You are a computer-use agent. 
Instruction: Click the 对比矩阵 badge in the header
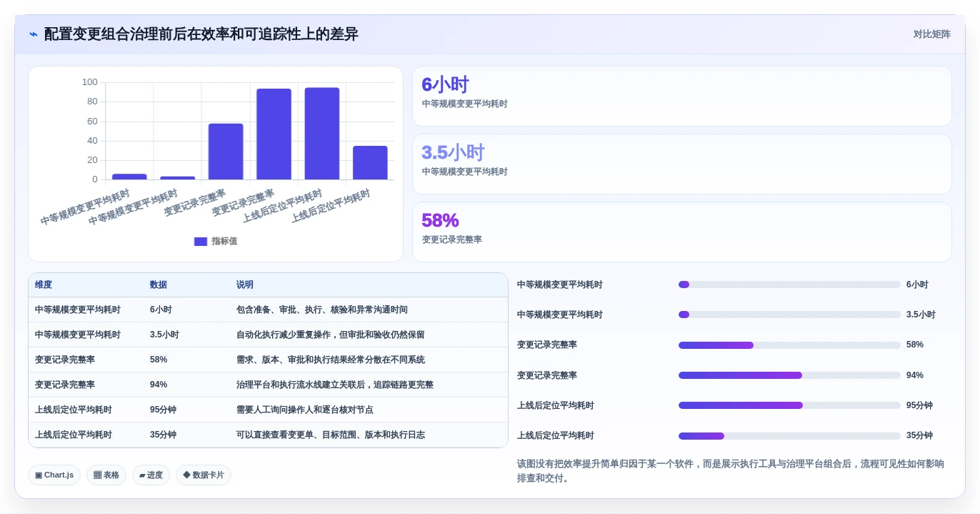pos(932,34)
